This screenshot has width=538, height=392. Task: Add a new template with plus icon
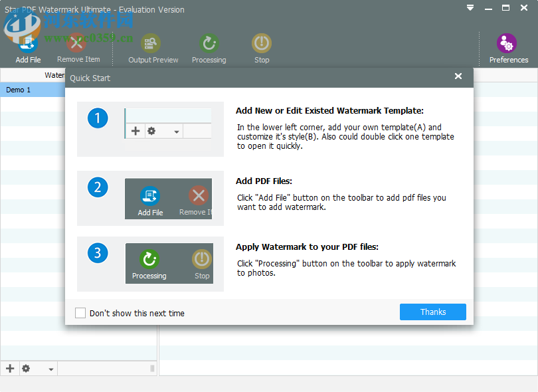(x=10, y=369)
